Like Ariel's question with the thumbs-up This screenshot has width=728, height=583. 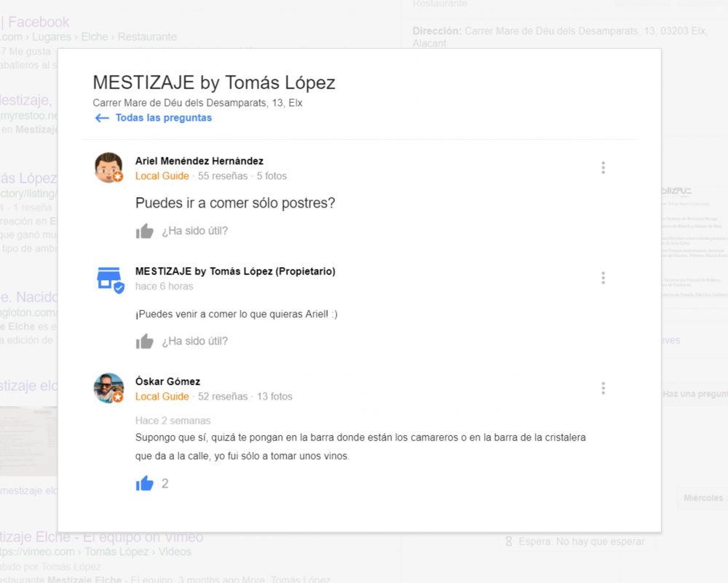tap(144, 231)
